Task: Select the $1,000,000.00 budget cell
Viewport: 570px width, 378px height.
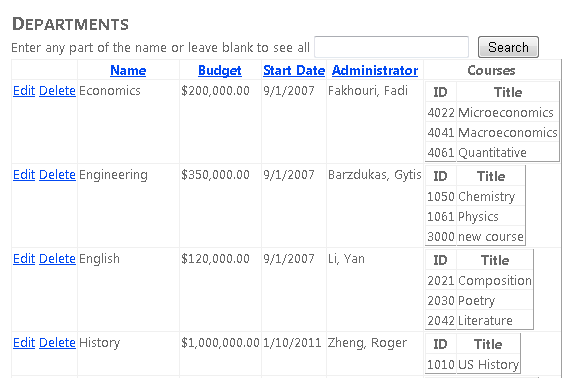Action: pos(220,342)
